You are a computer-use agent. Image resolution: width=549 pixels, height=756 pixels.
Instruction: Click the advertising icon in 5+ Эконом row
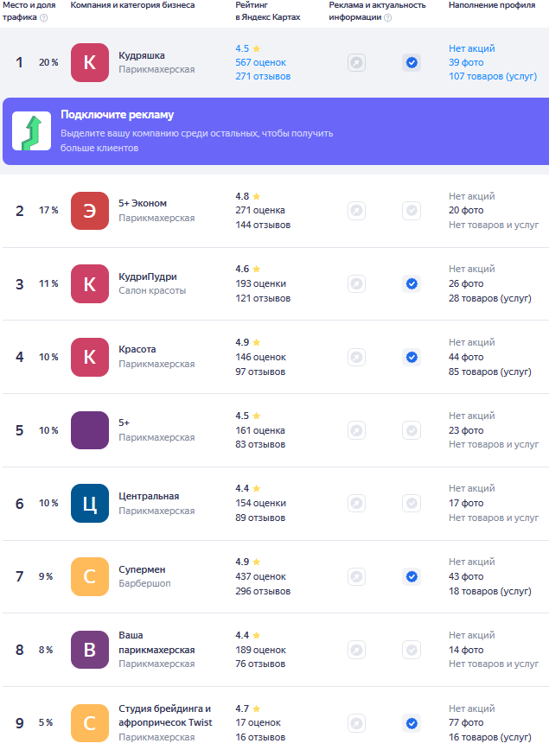coord(356,211)
